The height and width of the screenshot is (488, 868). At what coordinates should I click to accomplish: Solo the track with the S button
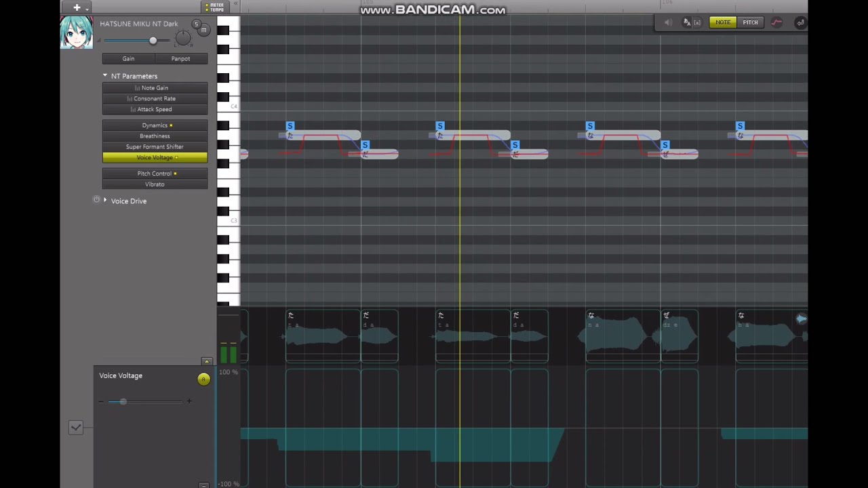tap(196, 24)
